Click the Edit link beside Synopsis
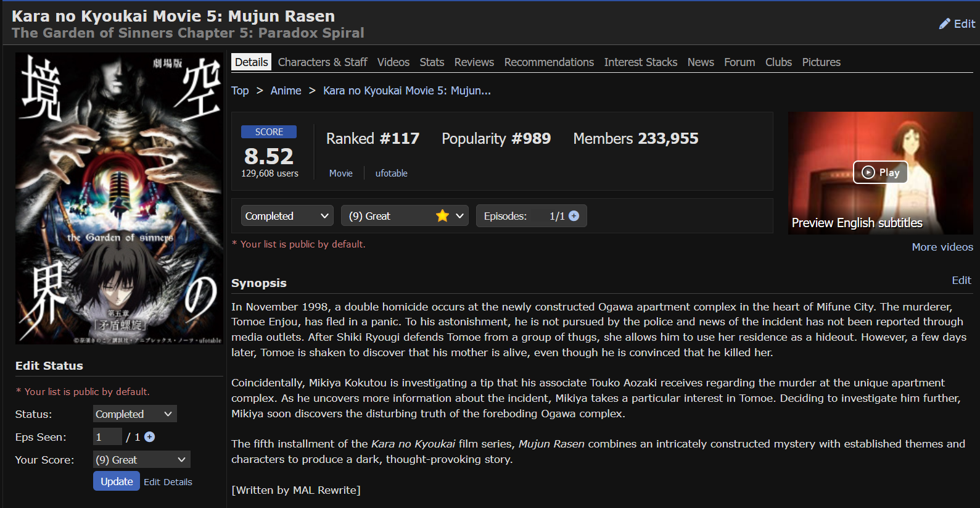Viewport: 980px width, 508px height. pyautogui.click(x=961, y=280)
